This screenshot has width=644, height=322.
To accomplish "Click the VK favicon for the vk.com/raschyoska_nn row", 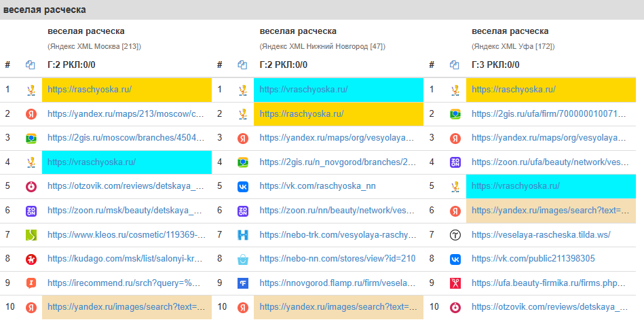I will pos(243,187).
